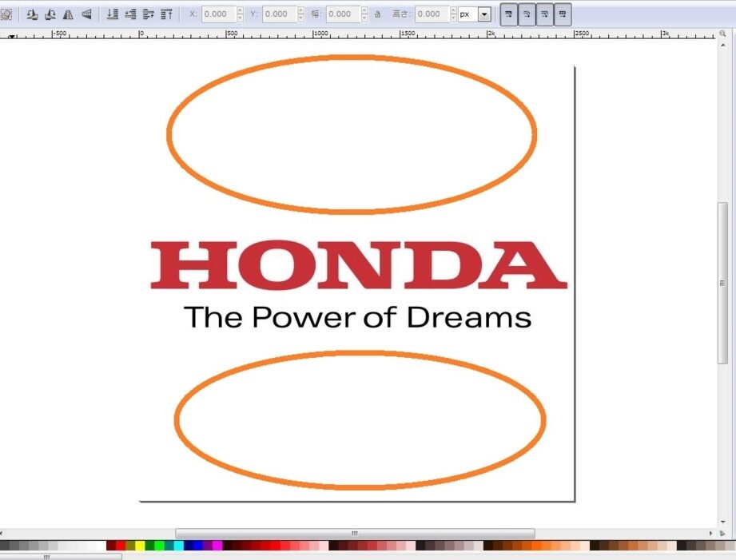This screenshot has width=736, height=560.
Task: Select the red HONDA logo text
Action: [x=358, y=266]
